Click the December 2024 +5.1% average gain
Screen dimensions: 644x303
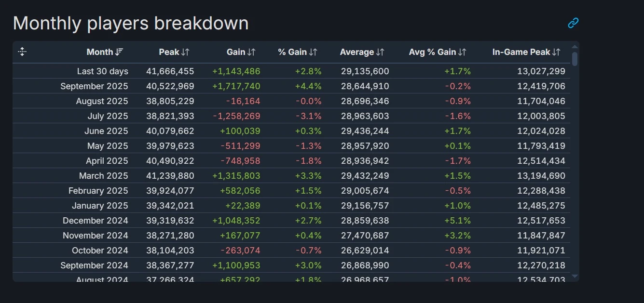tap(457, 221)
